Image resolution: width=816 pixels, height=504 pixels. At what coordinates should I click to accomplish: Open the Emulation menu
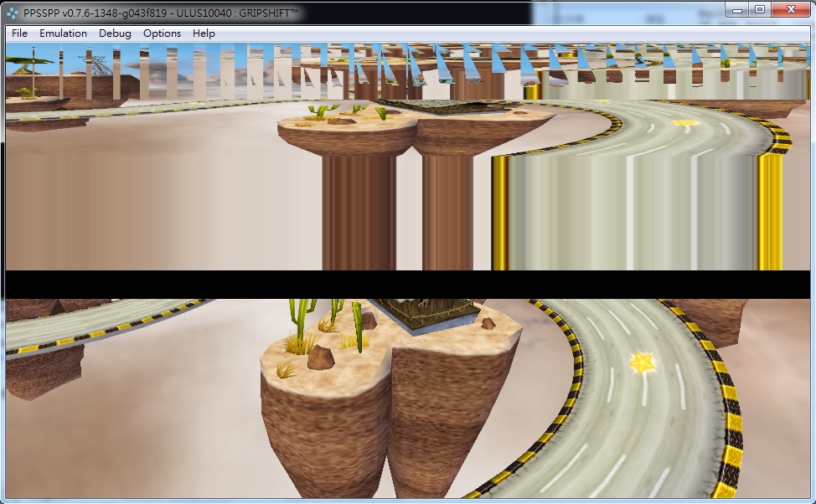tap(63, 33)
